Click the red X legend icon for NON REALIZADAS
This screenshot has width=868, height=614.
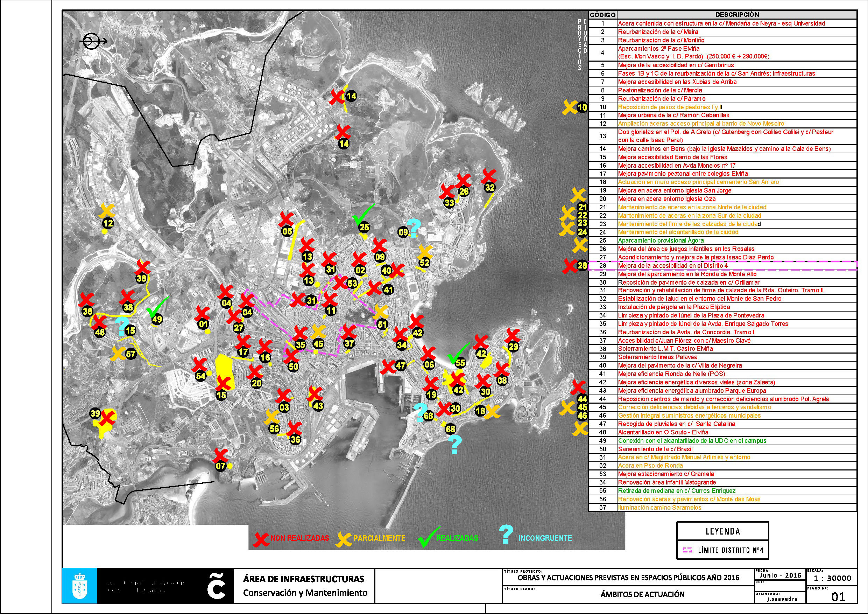[x=261, y=538]
